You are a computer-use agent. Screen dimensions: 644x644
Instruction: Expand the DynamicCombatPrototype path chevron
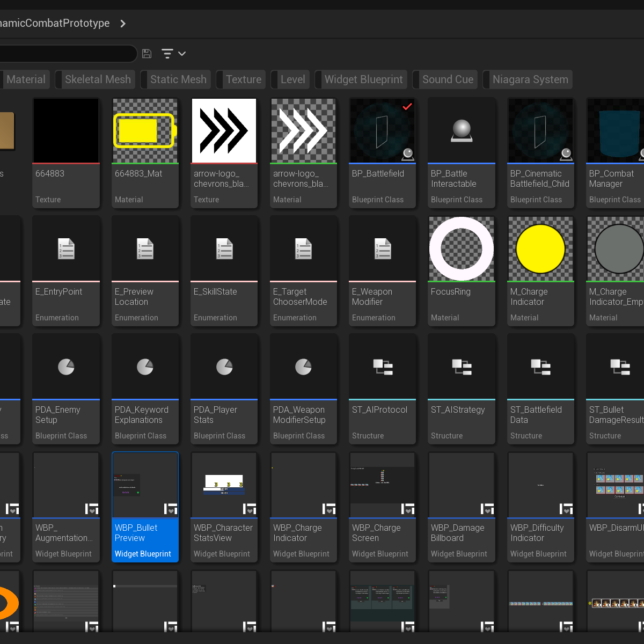tap(123, 24)
